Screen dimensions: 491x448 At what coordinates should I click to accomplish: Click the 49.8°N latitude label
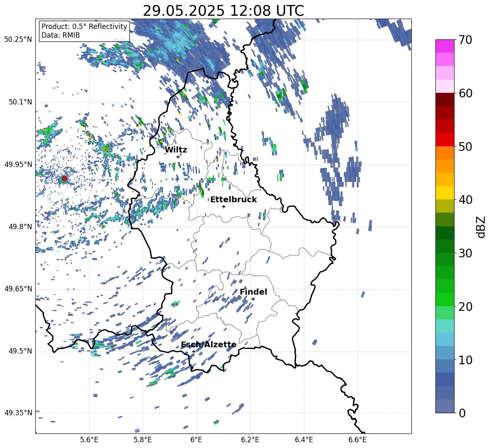(x=20, y=227)
